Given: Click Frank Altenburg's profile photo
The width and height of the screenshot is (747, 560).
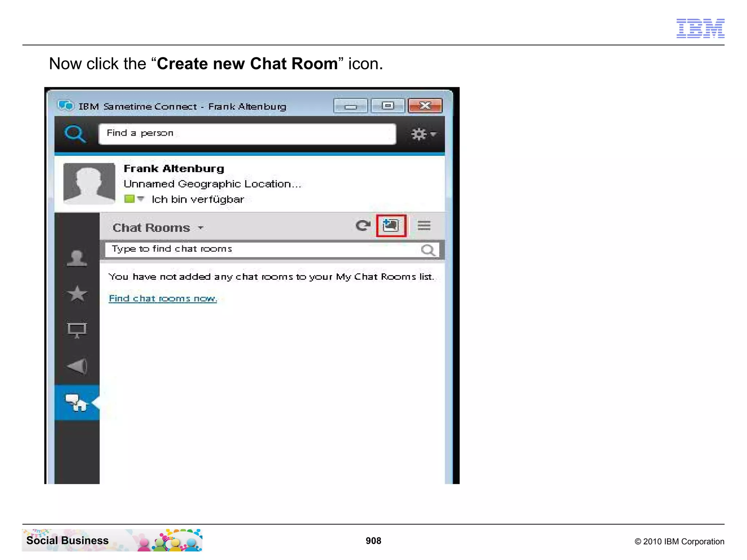Looking at the screenshot, I should tap(89, 183).
